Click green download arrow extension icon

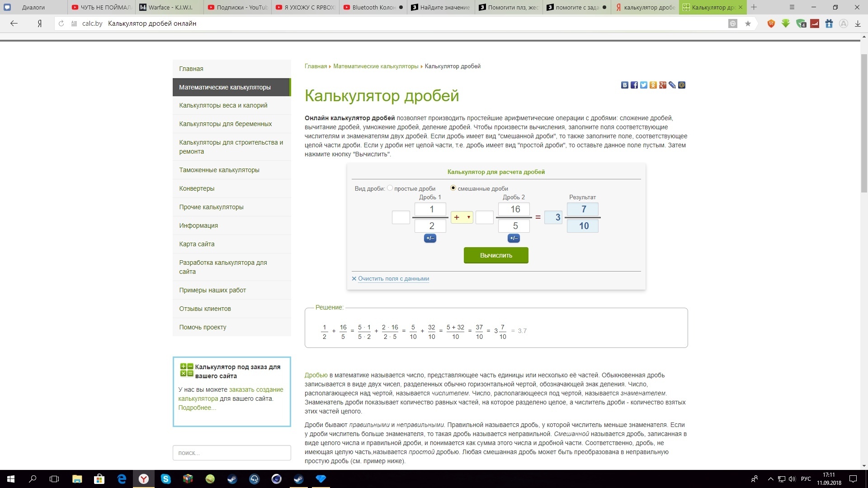(x=786, y=23)
